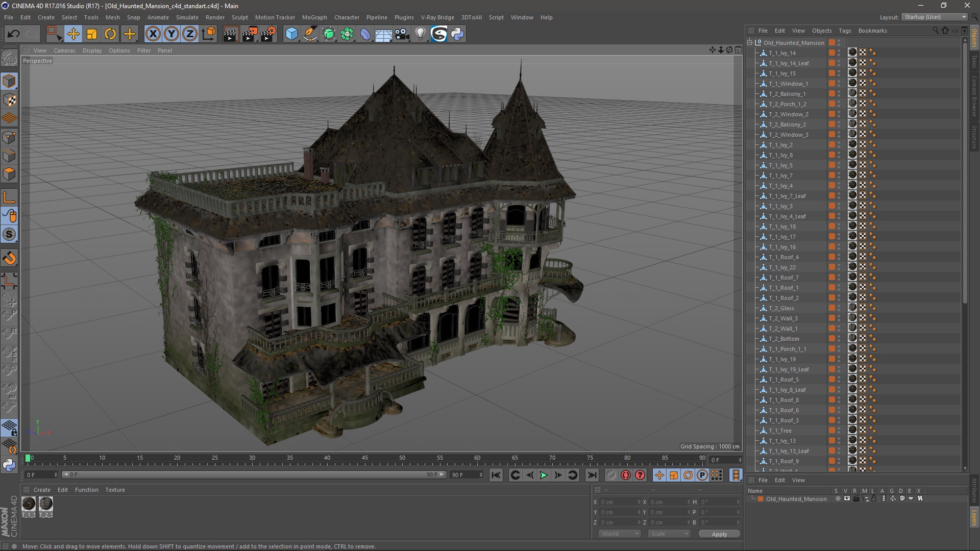Open the Scale mode dropdown
The height and width of the screenshot is (551, 980).
coord(669,534)
